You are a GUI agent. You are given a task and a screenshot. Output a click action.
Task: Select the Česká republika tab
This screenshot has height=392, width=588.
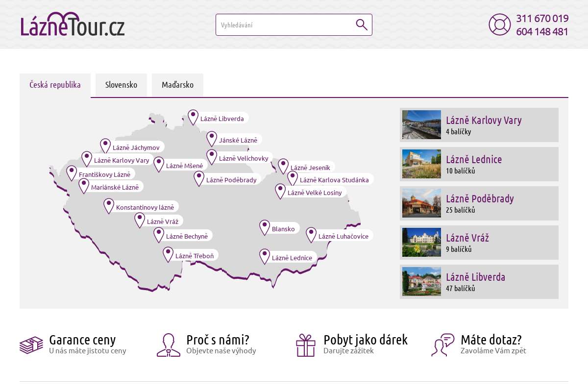[55, 85]
